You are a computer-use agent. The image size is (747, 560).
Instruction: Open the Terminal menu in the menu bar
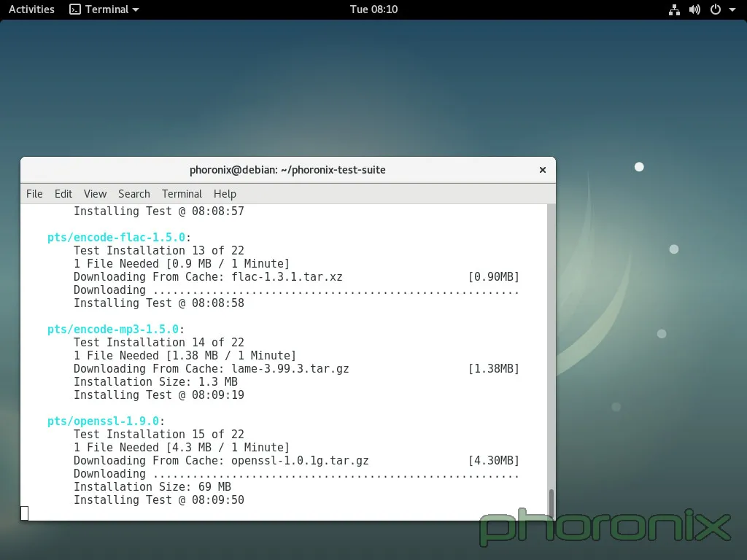point(182,194)
